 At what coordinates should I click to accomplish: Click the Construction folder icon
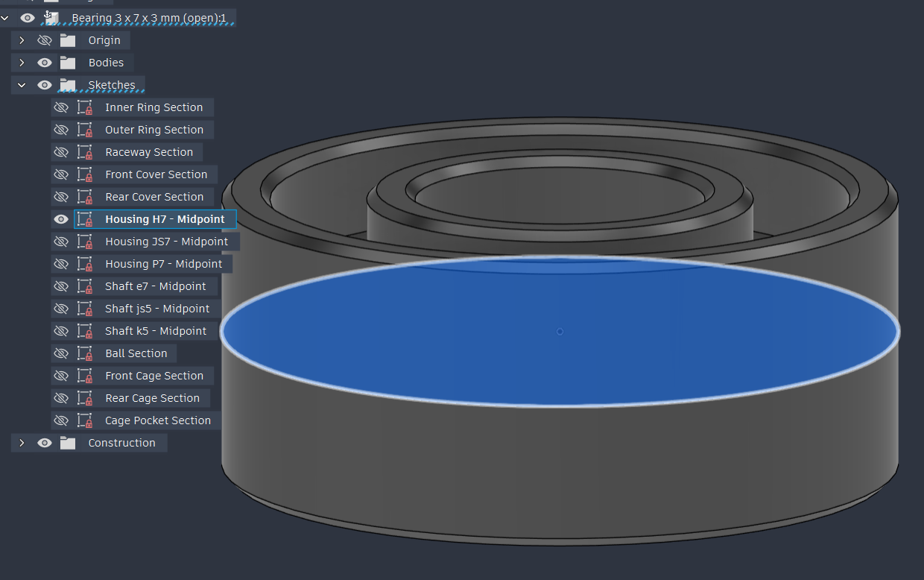click(x=68, y=443)
